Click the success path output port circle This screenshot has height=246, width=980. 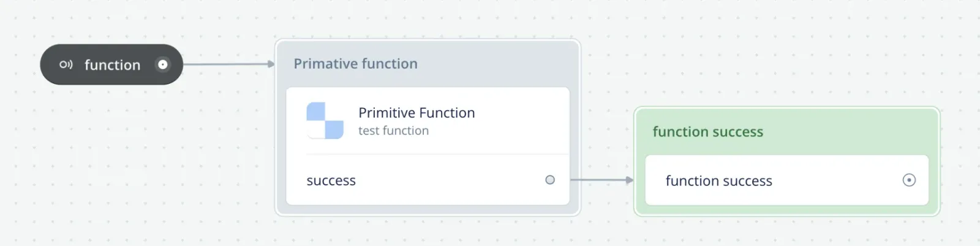point(550,180)
